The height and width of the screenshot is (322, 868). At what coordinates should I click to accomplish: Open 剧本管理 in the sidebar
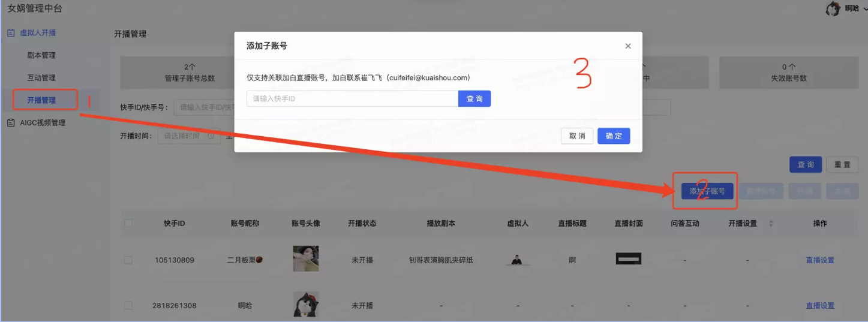pyautogui.click(x=41, y=55)
